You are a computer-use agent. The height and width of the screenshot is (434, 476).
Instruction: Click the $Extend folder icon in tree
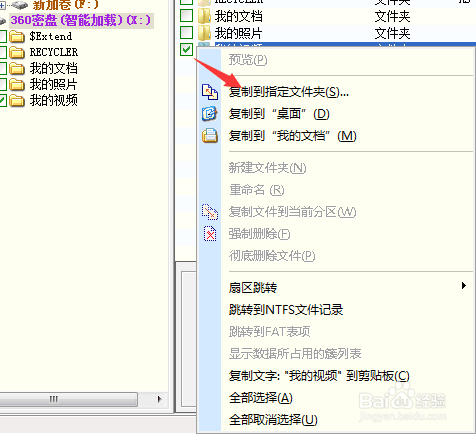click(x=17, y=37)
